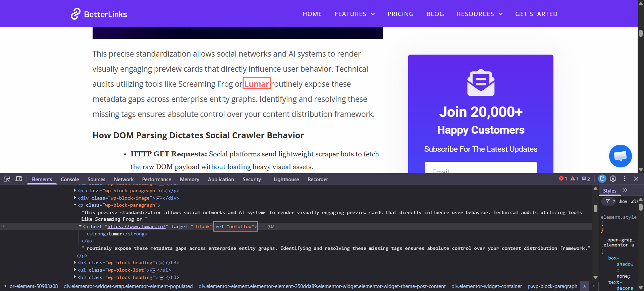The height and width of the screenshot is (291, 644).
Task: Open the Sources tab
Action: [x=96, y=179]
